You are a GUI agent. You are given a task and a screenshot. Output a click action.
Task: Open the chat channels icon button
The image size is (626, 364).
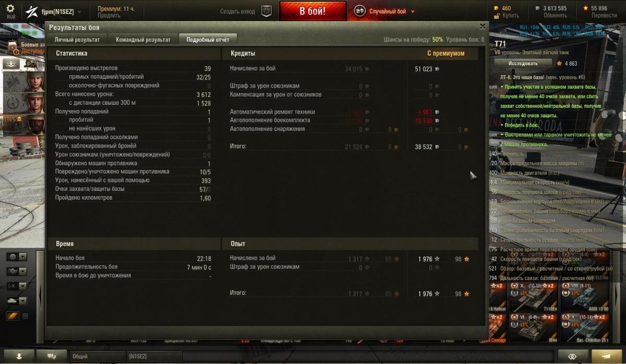click(x=52, y=356)
